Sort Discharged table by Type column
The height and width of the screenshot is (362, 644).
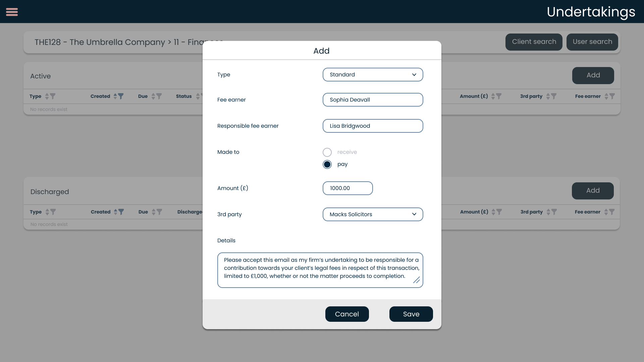(47, 212)
